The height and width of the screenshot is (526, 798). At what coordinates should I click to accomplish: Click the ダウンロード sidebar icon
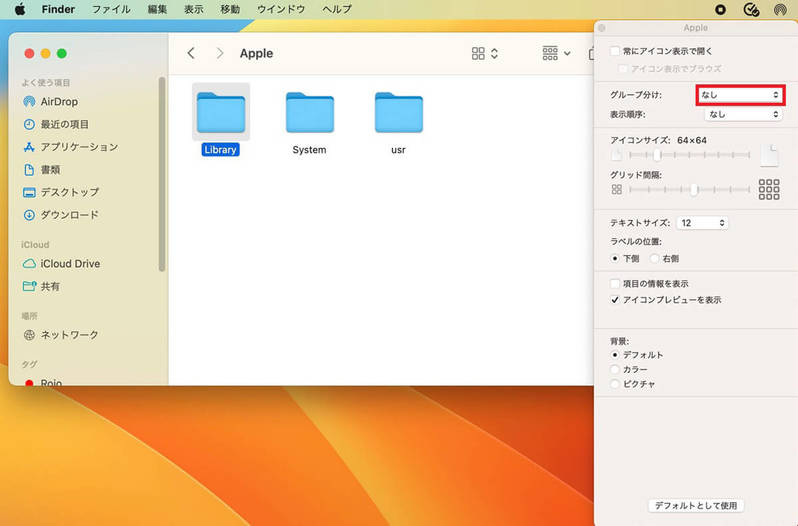30,215
